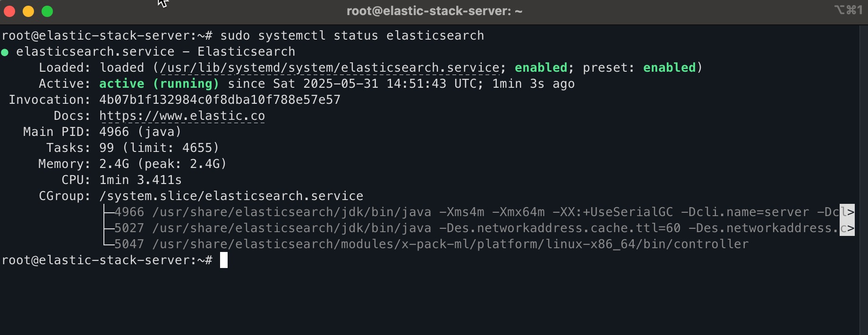The width and height of the screenshot is (868, 335).
Task: Click the active (running) status text
Action: pos(159,84)
